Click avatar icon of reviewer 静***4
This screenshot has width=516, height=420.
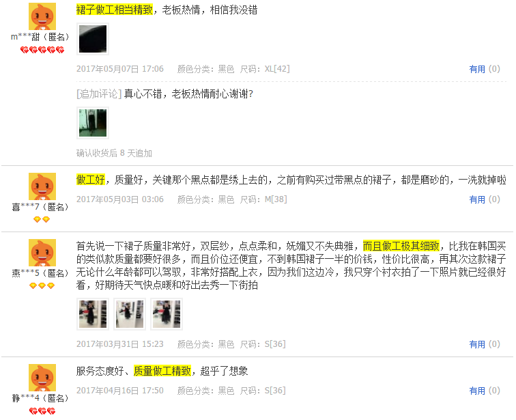[x=42, y=378]
